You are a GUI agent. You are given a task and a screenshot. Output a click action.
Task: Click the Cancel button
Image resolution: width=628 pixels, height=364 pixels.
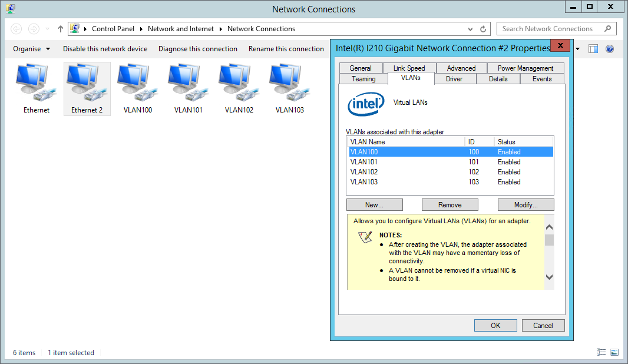[543, 326]
